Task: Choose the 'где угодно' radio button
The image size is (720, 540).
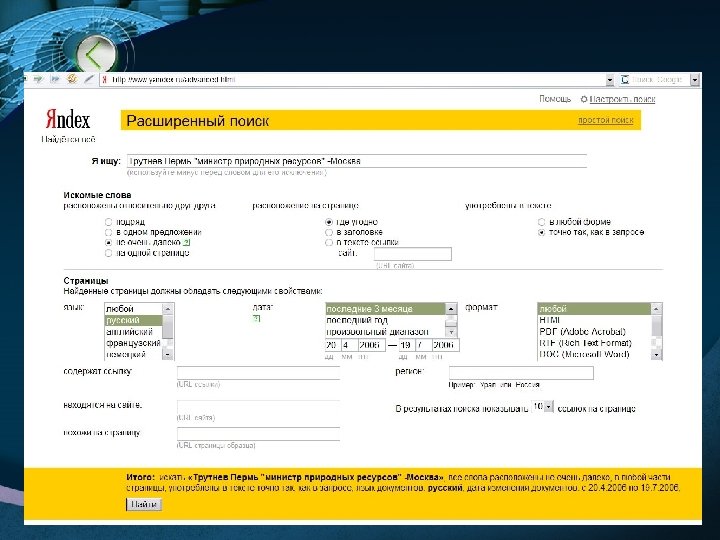Action: [x=329, y=222]
